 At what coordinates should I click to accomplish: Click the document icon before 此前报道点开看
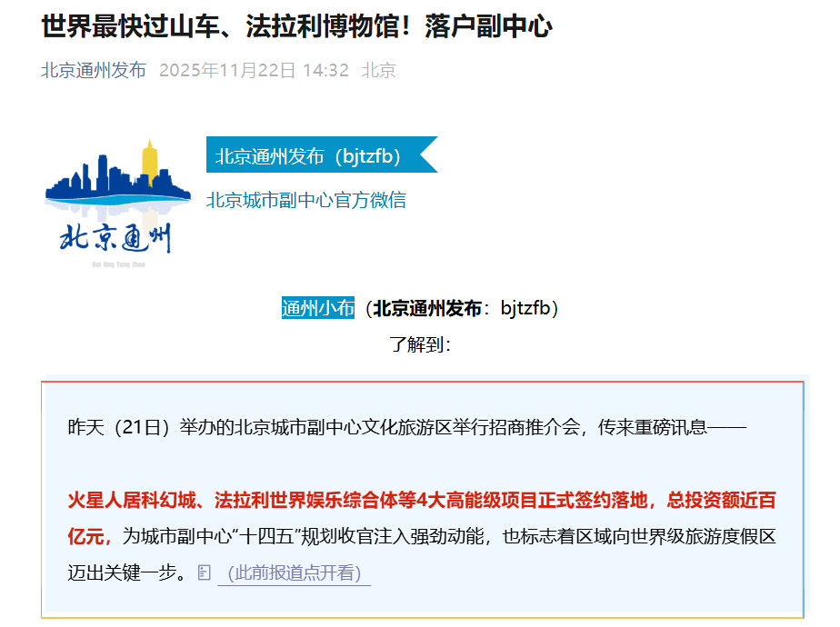[206, 572]
